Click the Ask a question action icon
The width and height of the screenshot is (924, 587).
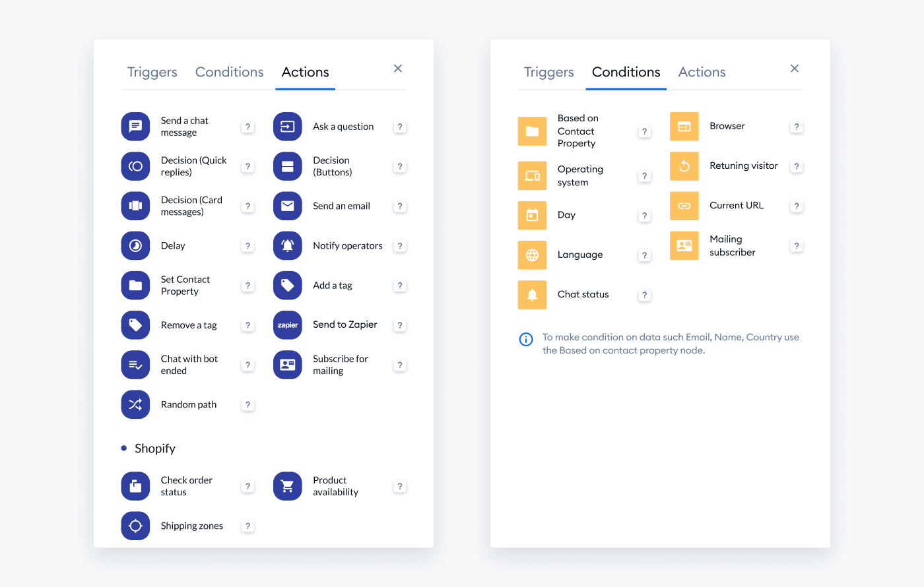(x=287, y=127)
